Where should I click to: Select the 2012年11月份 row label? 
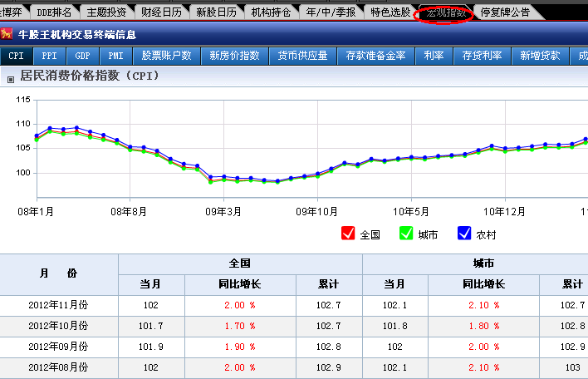(x=58, y=305)
